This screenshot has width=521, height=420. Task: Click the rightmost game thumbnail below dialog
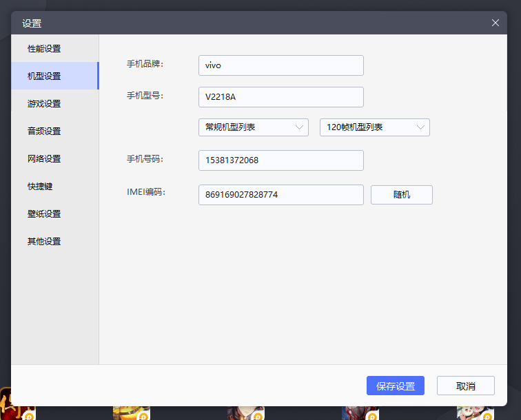476,412
